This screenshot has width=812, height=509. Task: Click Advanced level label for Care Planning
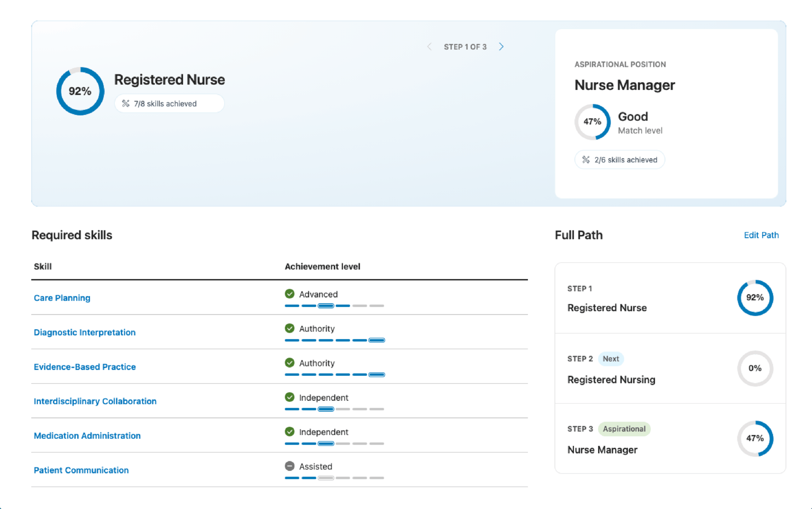pyautogui.click(x=318, y=294)
